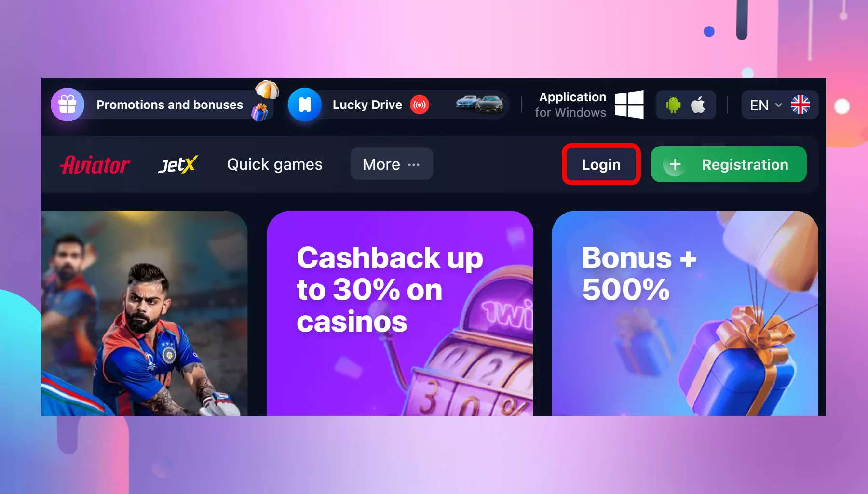The image size is (868, 494).
Task: Click the red live broadcast icon
Action: point(420,105)
